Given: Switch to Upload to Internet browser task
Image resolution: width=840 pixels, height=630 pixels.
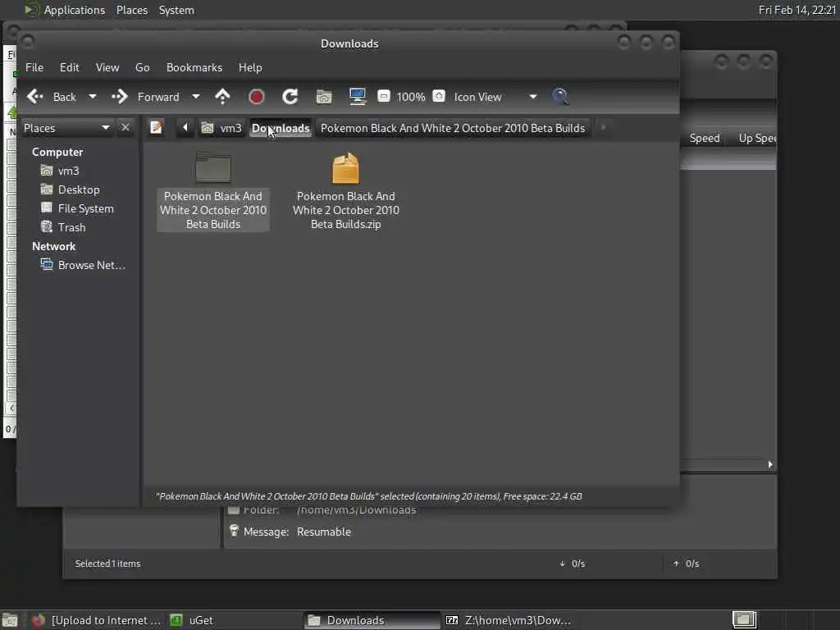Looking at the screenshot, I should click(96, 620).
